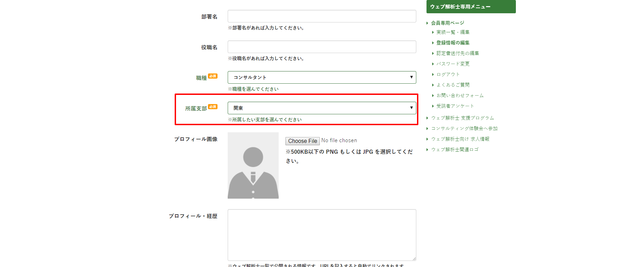Click the 役職名 text field

pyautogui.click(x=321, y=47)
